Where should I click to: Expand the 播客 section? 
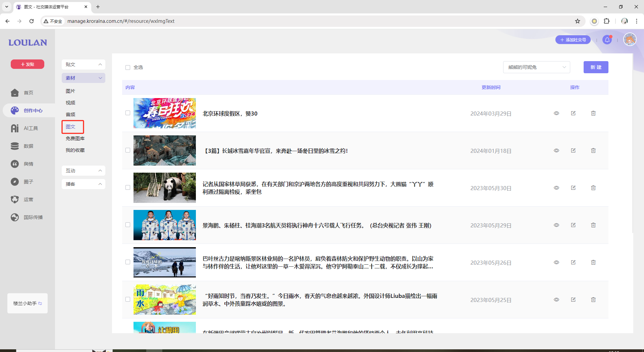84,184
